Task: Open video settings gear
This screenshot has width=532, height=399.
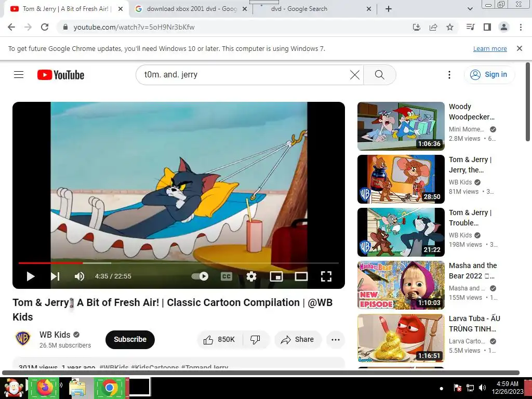Action: [x=251, y=276]
